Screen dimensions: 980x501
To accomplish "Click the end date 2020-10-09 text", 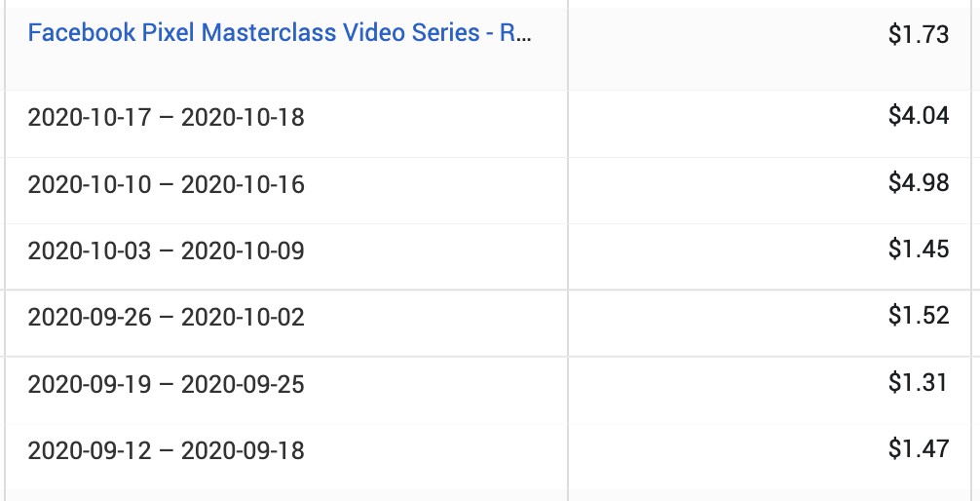I will pyautogui.click(x=244, y=250).
